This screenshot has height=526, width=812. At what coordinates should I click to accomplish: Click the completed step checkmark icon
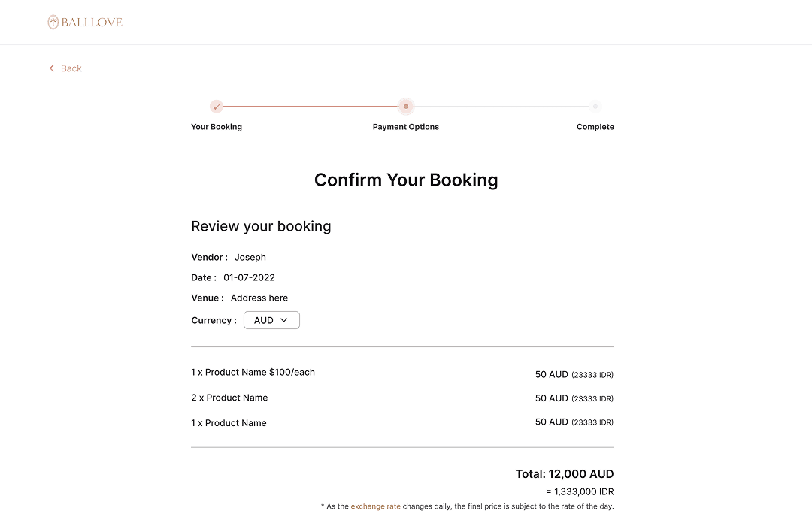pyautogui.click(x=217, y=107)
